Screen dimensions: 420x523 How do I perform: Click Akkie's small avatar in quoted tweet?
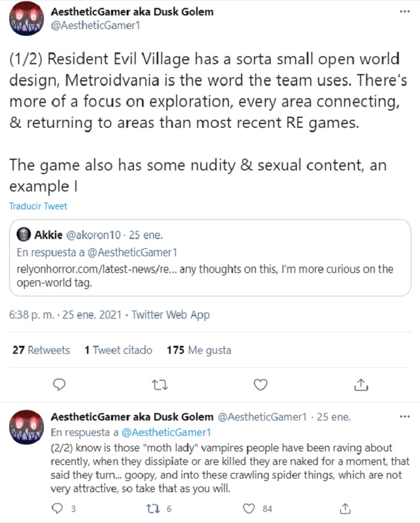(x=23, y=235)
